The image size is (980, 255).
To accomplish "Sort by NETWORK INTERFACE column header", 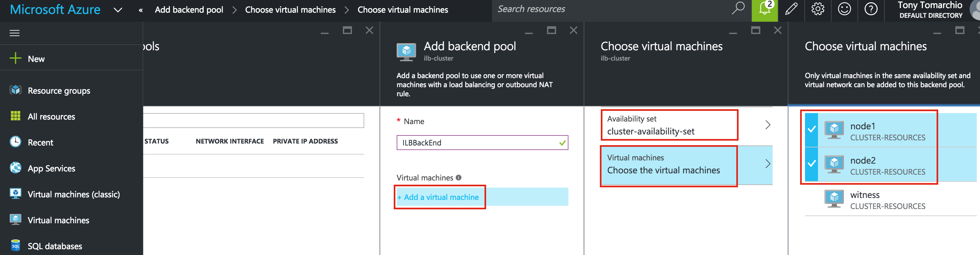I will pyautogui.click(x=230, y=141).
